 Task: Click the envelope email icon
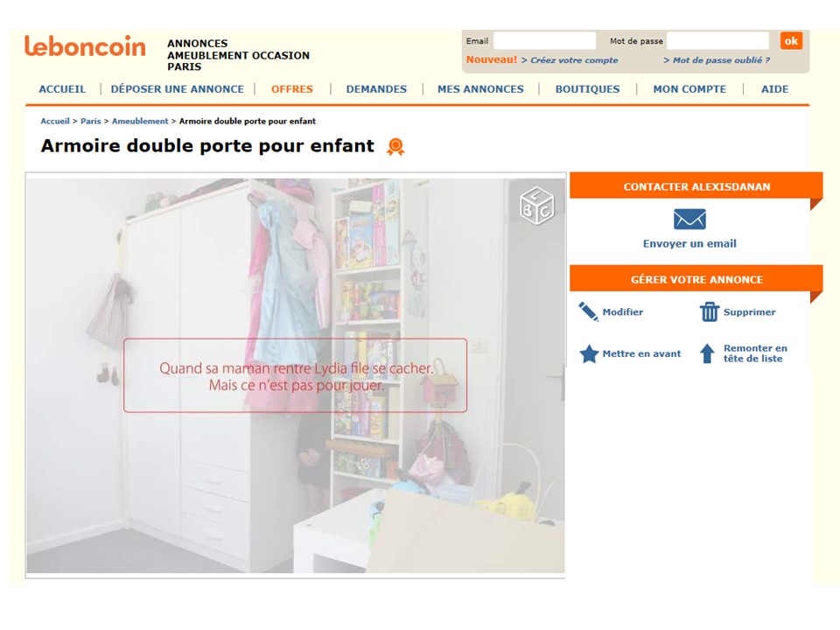click(689, 219)
